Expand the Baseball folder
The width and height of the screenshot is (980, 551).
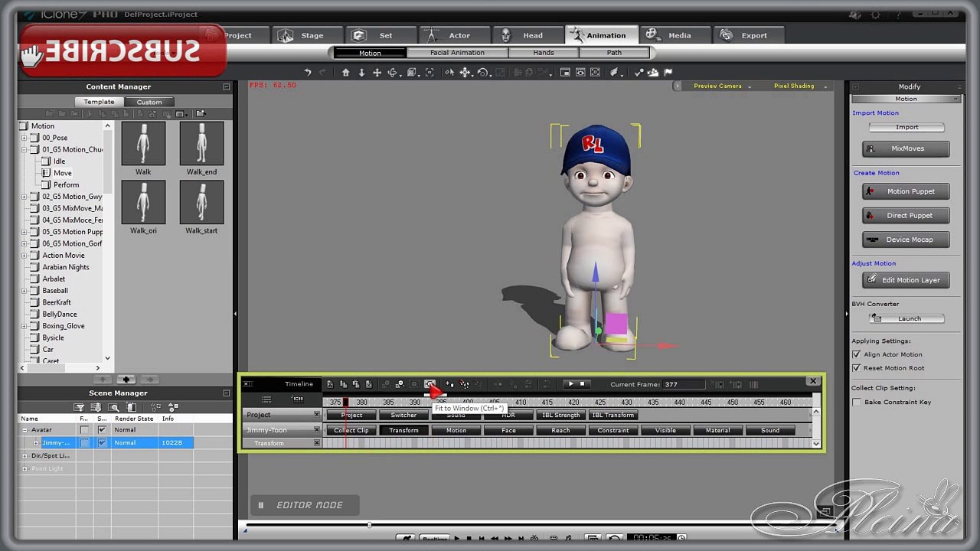click(x=24, y=291)
